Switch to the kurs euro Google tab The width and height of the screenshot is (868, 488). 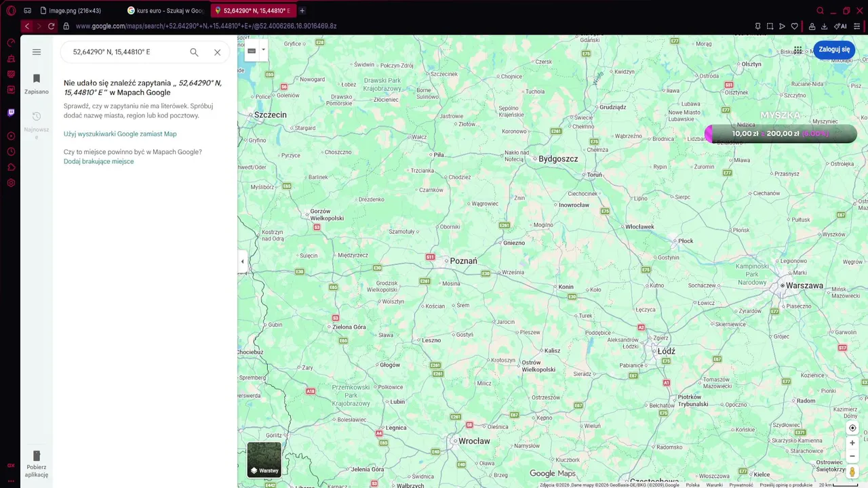165,11
